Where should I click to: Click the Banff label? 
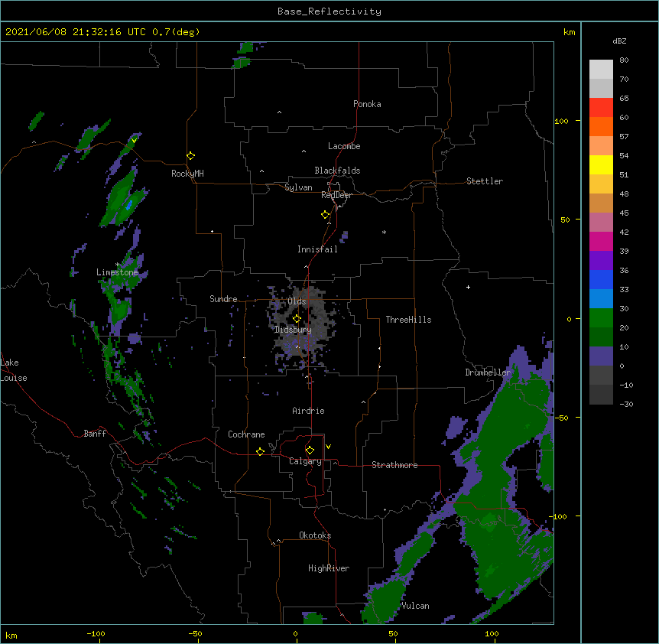click(95, 434)
